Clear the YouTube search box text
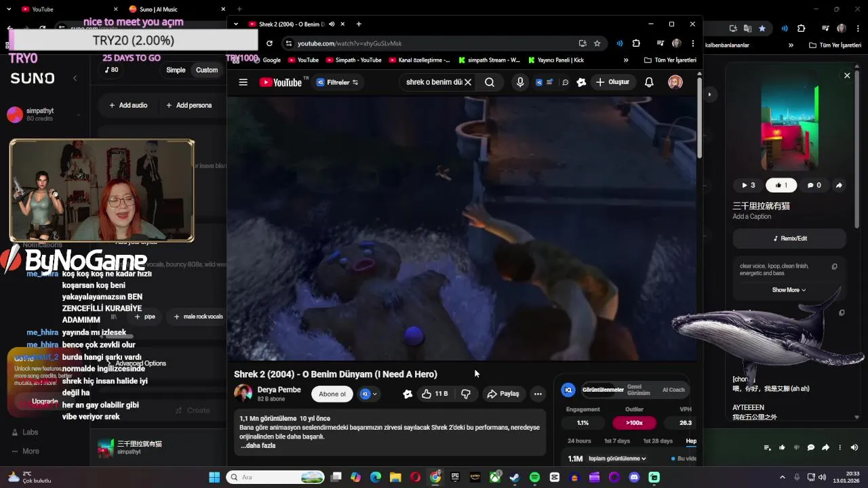 467,82
